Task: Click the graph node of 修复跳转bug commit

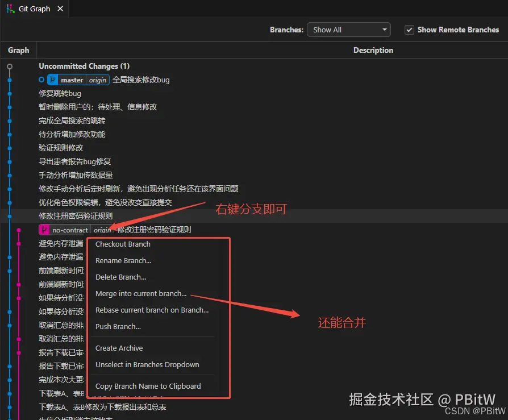Action: point(10,94)
